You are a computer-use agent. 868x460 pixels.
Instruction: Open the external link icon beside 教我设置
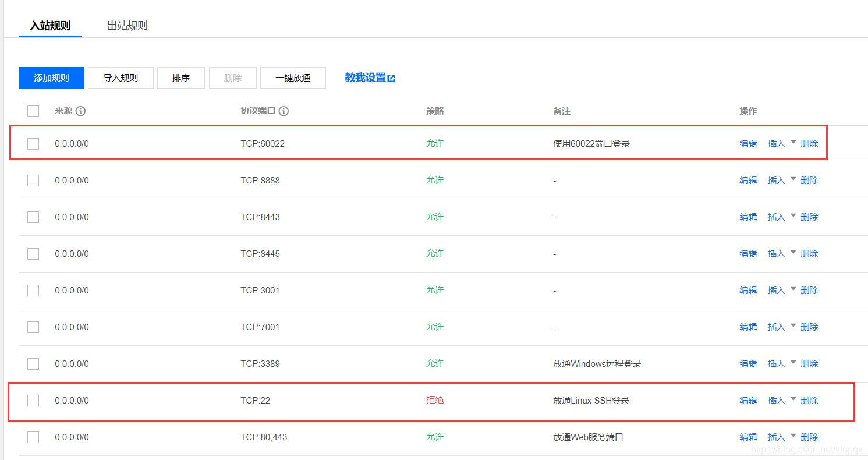[391, 79]
